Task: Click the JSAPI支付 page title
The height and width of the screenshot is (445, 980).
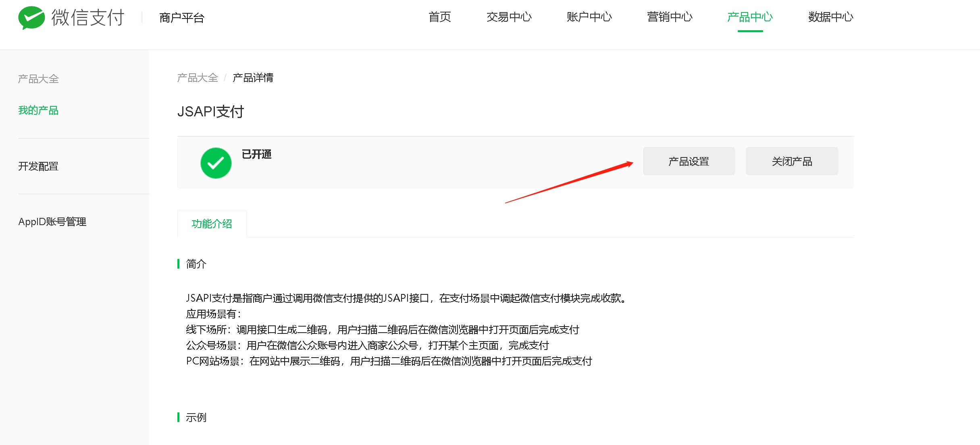Action: point(211,112)
